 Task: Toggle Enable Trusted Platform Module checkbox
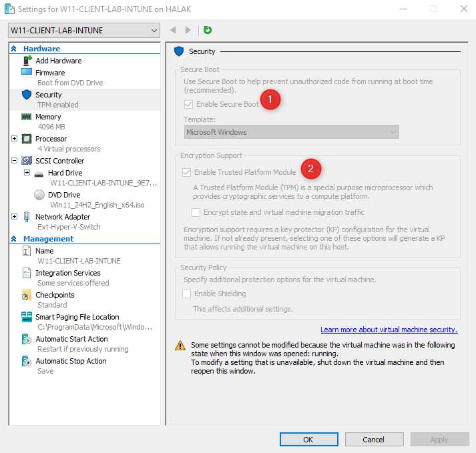(x=186, y=172)
